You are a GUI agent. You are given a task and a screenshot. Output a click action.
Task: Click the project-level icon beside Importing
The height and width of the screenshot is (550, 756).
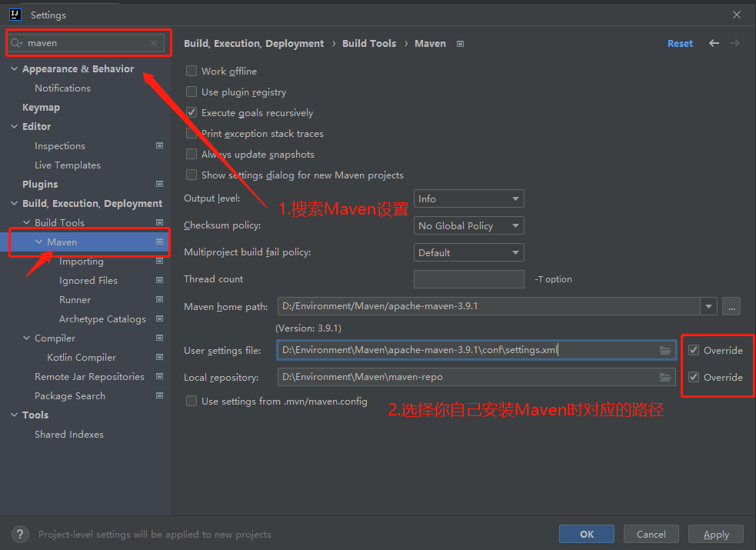[160, 261]
